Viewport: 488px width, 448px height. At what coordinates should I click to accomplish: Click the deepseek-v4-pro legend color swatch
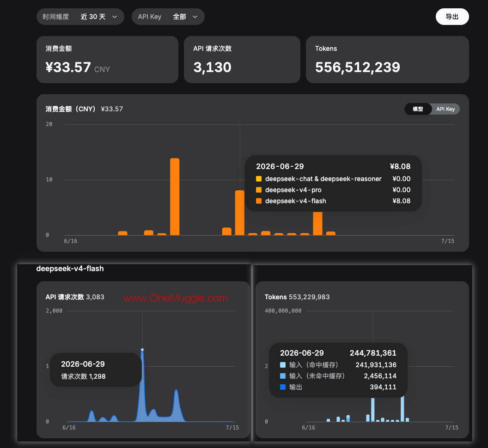pyautogui.click(x=259, y=190)
